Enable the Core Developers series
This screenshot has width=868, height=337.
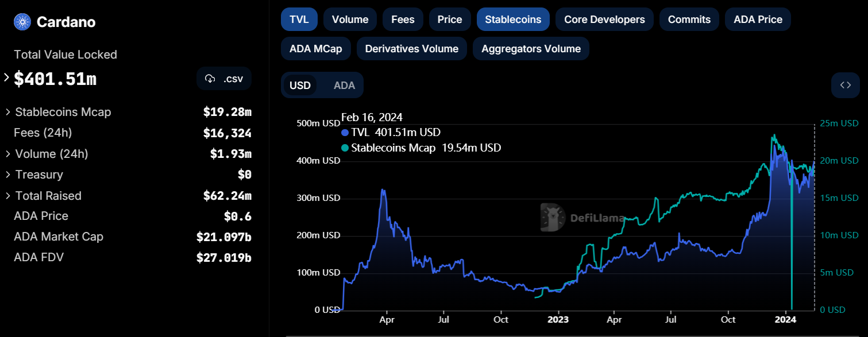pos(604,20)
